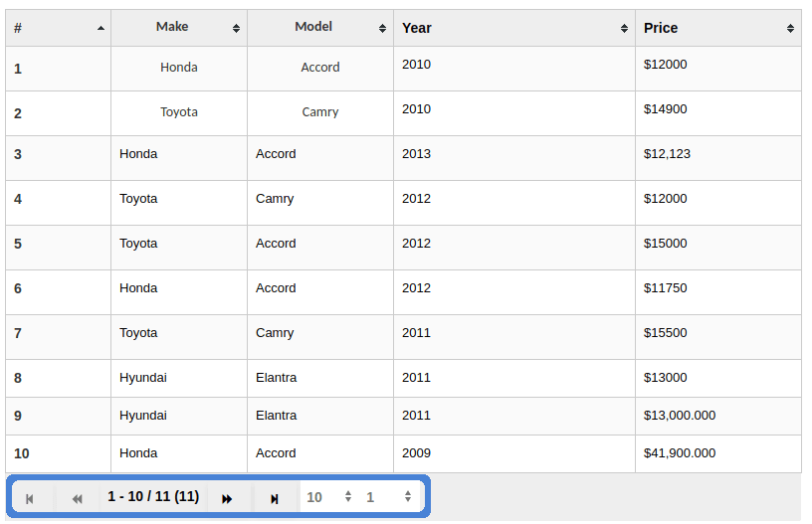Click price $41,900.000
This screenshot has width=812, height=524.
coord(680,453)
